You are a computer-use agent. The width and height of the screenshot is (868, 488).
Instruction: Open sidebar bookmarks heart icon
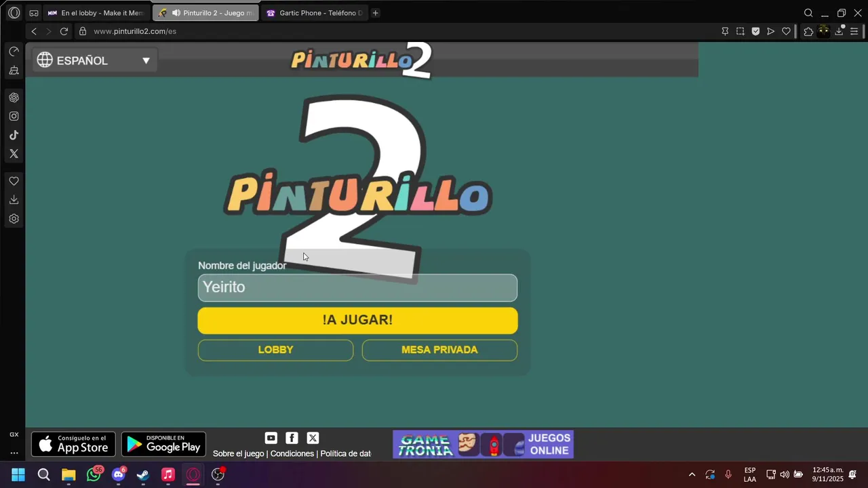(14, 181)
